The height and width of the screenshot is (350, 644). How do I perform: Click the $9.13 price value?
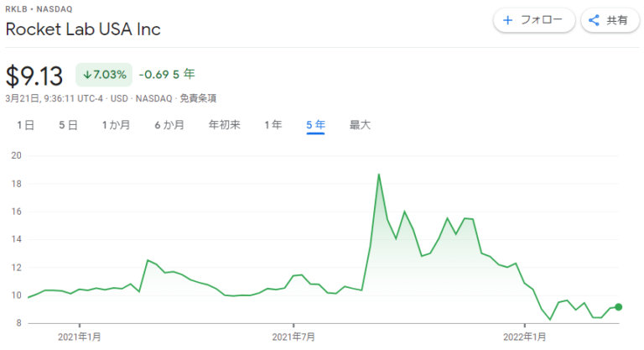coord(34,76)
